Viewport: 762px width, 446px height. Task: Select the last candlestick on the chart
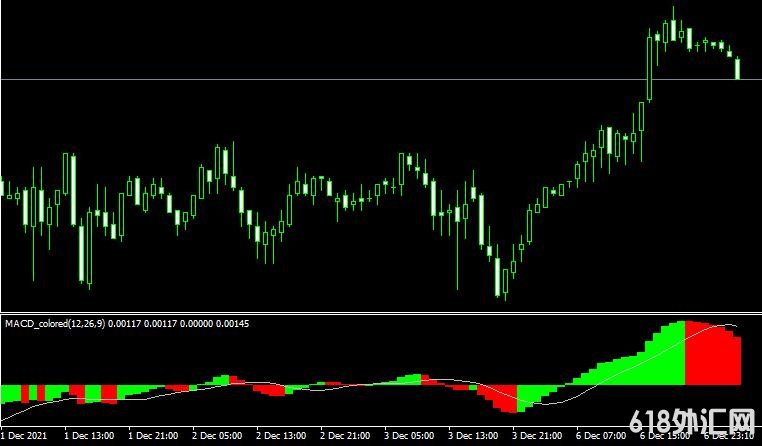738,67
